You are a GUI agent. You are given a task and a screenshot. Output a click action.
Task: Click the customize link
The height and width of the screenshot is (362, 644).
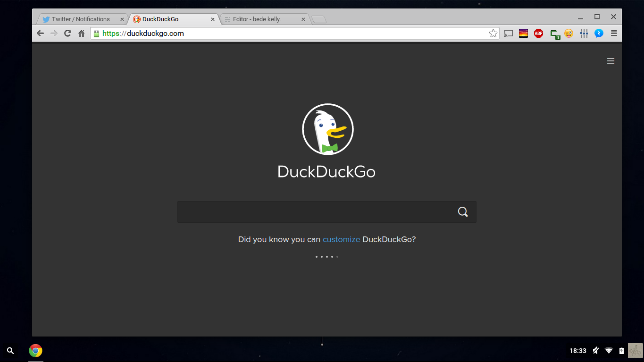[x=341, y=239]
